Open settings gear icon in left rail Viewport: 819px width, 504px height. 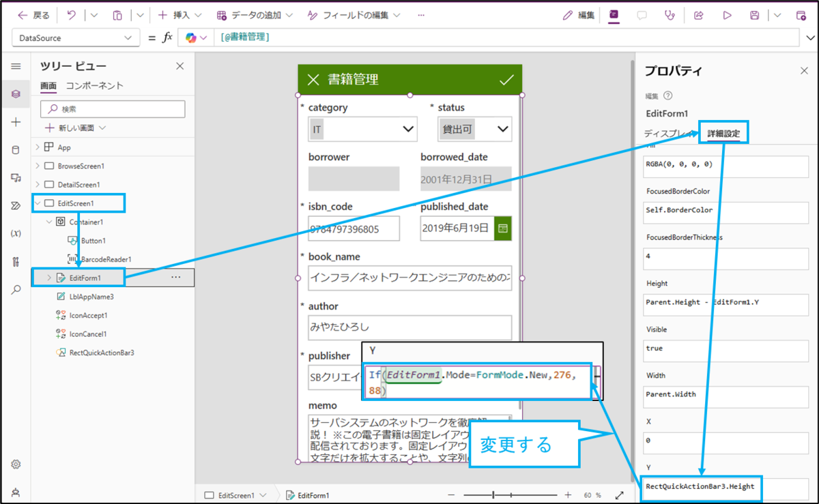(16, 464)
